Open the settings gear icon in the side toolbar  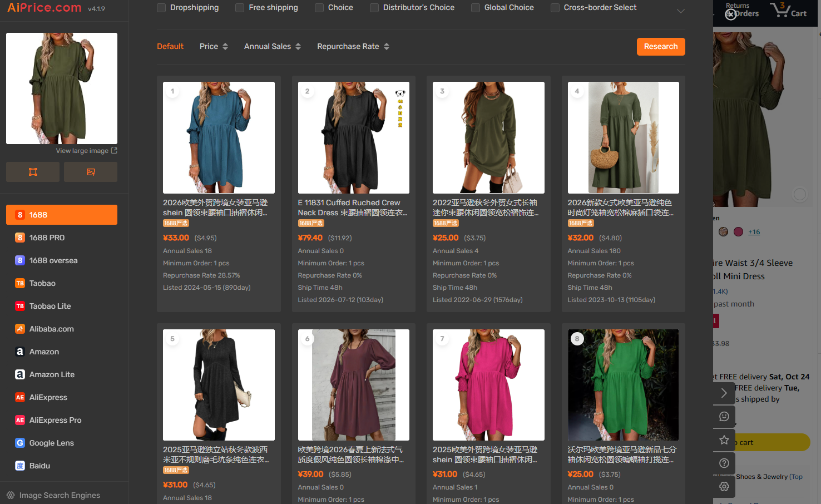click(x=724, y=487)
